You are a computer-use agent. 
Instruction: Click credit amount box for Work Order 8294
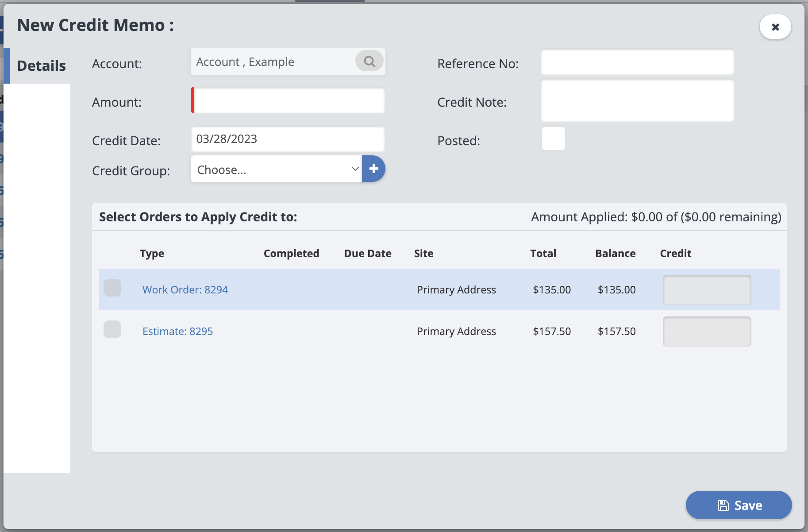(707, 290)
